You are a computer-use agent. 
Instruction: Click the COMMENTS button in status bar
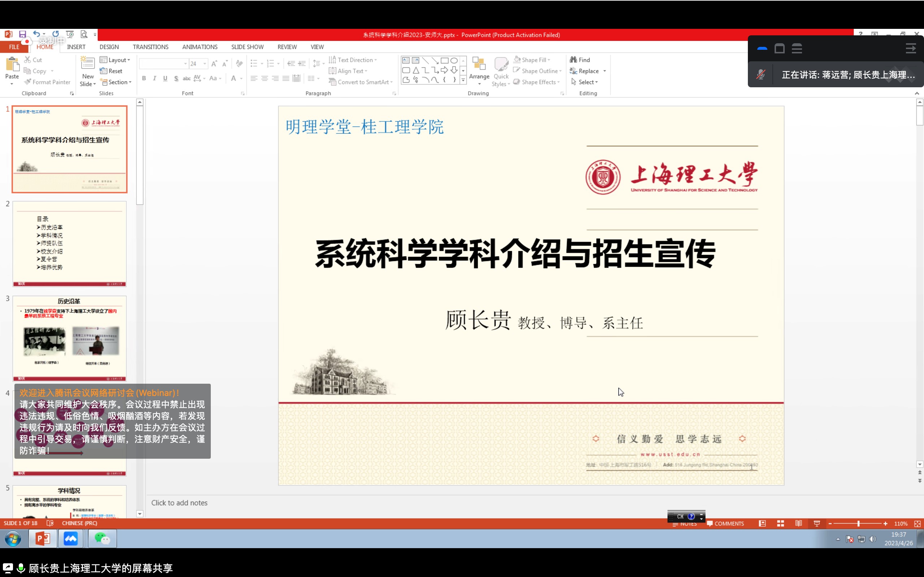pos(725,524)
